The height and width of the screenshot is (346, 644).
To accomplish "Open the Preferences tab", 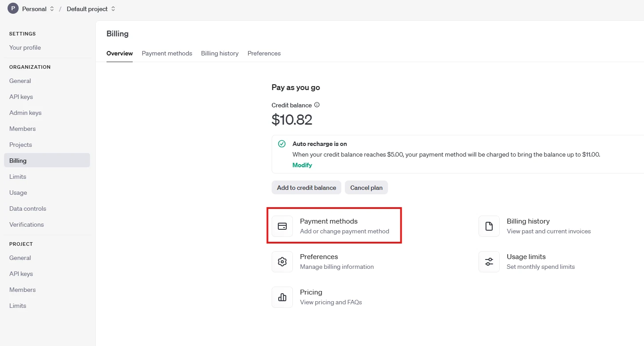I will point(264,53).
